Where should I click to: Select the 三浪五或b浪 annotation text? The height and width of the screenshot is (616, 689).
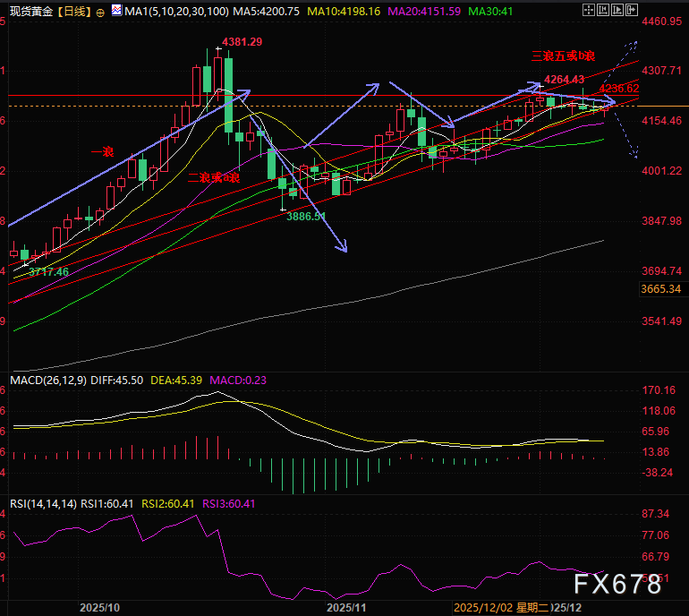[x=563, y=56]
